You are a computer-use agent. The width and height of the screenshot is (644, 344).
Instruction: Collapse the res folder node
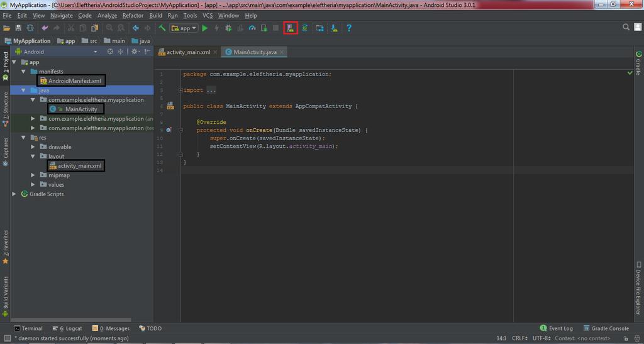pos(23,138)
